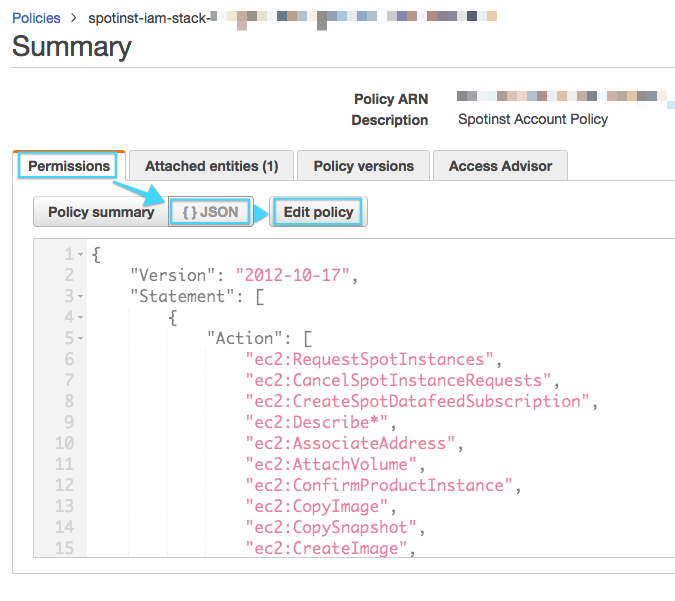Select line number 10 in the gutter
Screen dimensions: 675x601
(64, 444)
